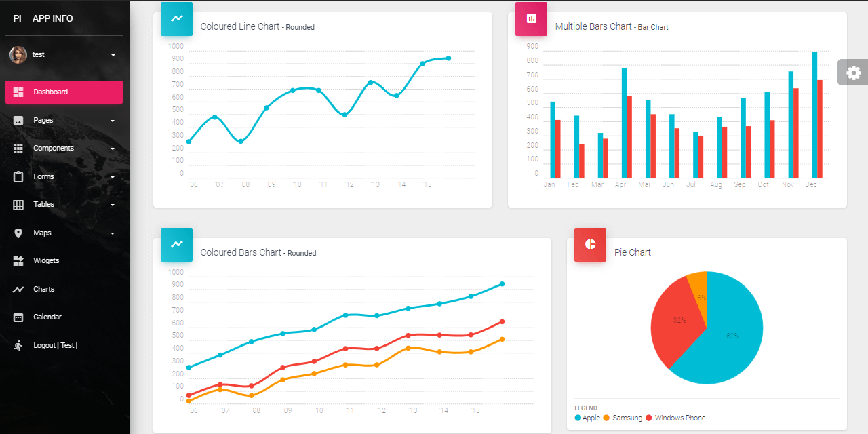Click the Pie Chart title text

[x=633, y=252]
